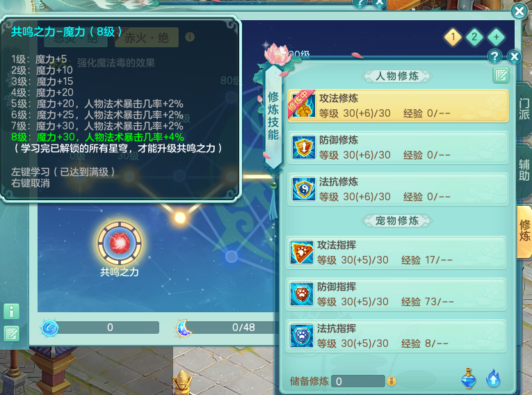Add a new plan with plus diamond

(x=496, y=37)
